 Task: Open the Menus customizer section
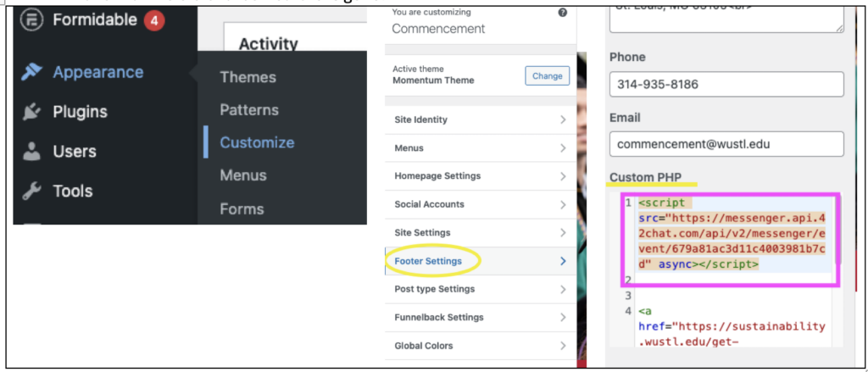tap(480, 148)
